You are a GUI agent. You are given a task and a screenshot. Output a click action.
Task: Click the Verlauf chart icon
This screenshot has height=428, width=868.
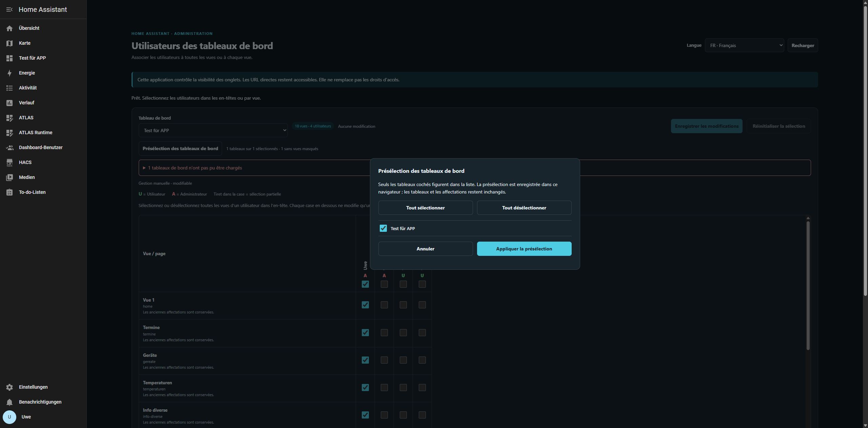tap(9, 103)
